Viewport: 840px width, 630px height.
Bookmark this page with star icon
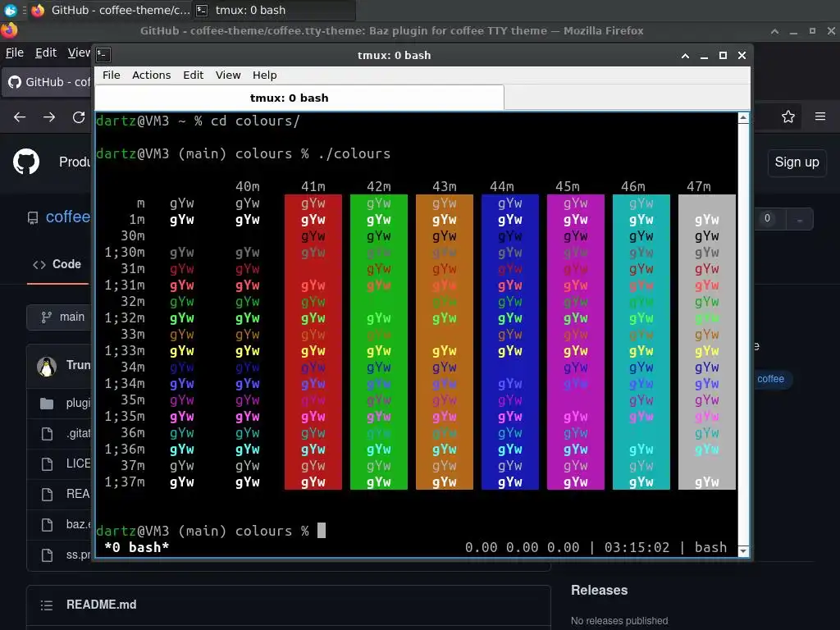pyautogui.click(x=788, y=116)
